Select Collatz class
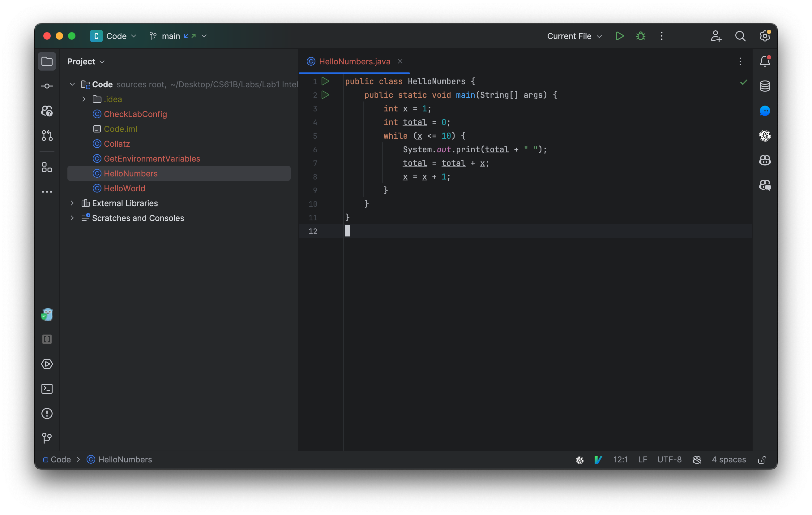This screenshot has height=515, width=812. (117, 144)
